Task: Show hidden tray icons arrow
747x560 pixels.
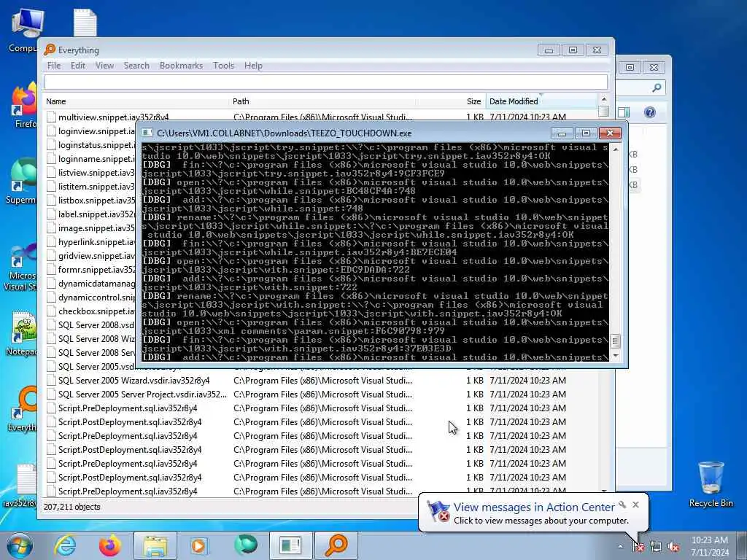Action: coord(620,547)
